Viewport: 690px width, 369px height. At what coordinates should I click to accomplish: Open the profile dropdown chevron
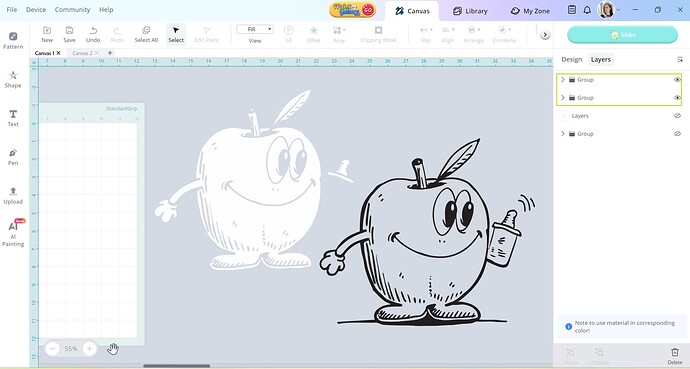click(619, 10)
